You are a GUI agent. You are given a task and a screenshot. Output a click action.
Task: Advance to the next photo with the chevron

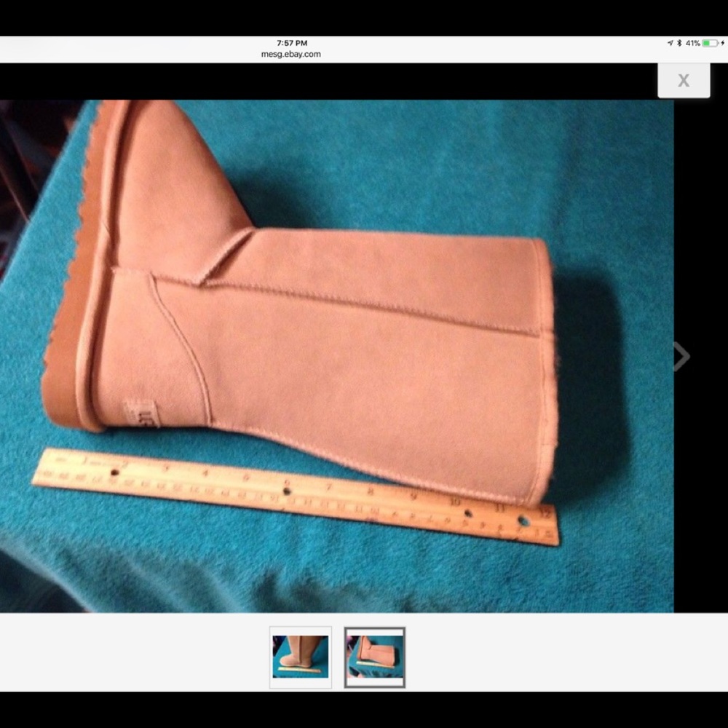pyautogui.click(x=681, y=356)
